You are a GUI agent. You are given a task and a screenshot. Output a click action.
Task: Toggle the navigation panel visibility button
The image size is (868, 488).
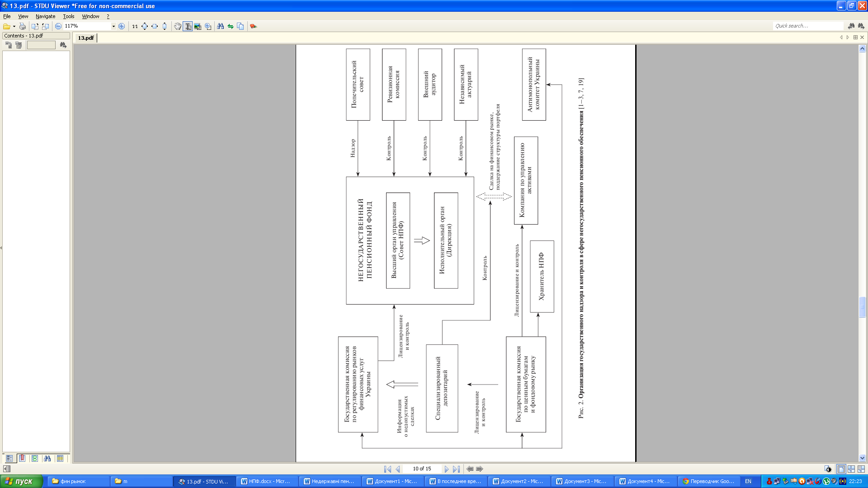click(7, 469)
